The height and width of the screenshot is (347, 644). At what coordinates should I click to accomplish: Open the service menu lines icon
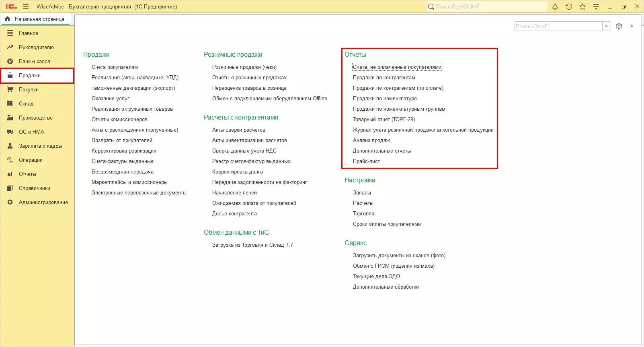click(x=596, y=6)
